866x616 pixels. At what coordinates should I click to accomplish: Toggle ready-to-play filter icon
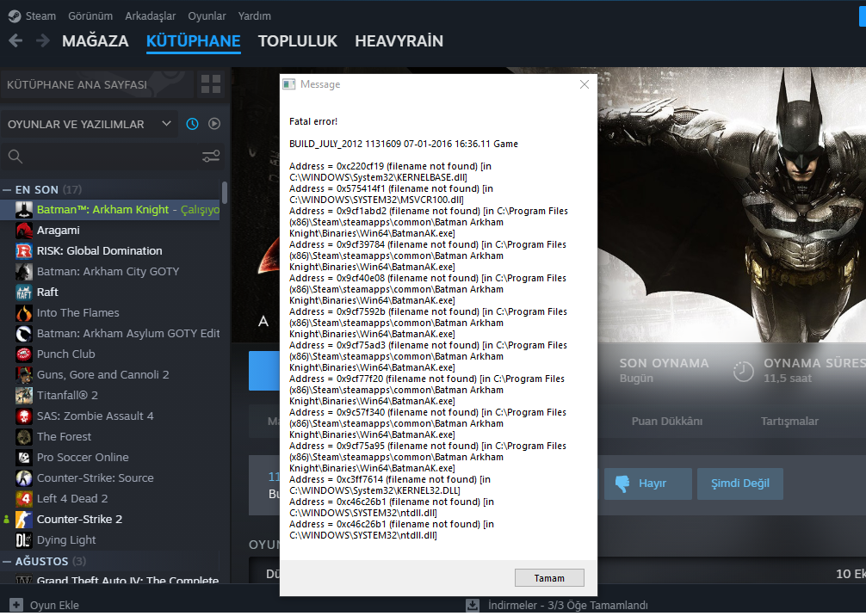click(214, 124)
